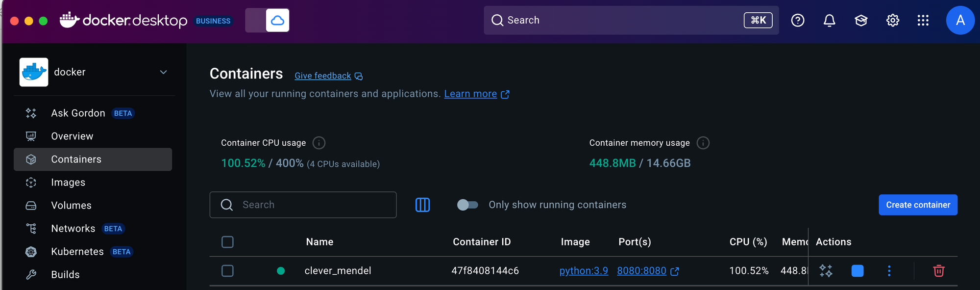The width and height of the screenshot is (980, 290).
Task: Ask Gordon about clever_mendel sparkle icon
Action: [x=826, y=271]
